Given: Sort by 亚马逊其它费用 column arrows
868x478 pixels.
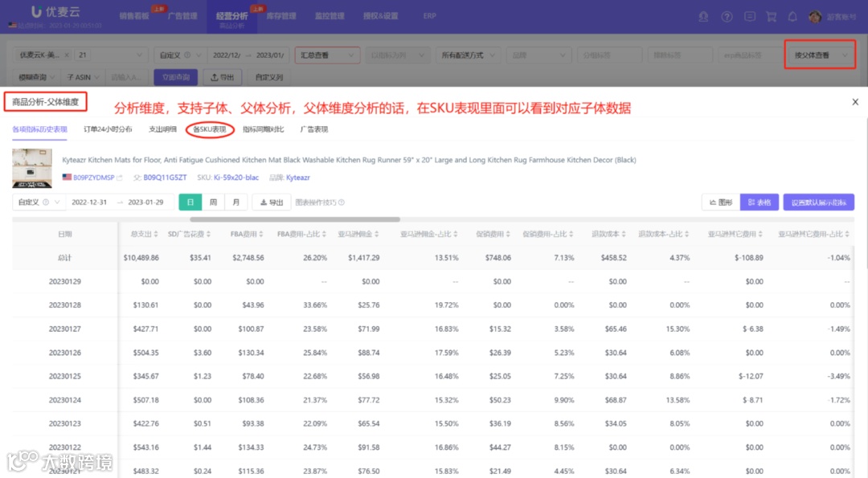Looking at the screenshot, I should pos(760,234).
